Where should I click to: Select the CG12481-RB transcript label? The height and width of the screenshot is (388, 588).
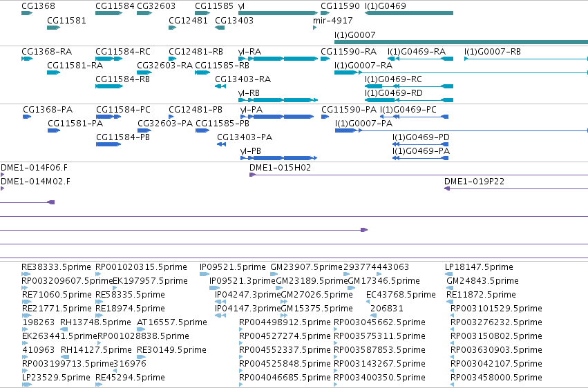tap(196, 52)
